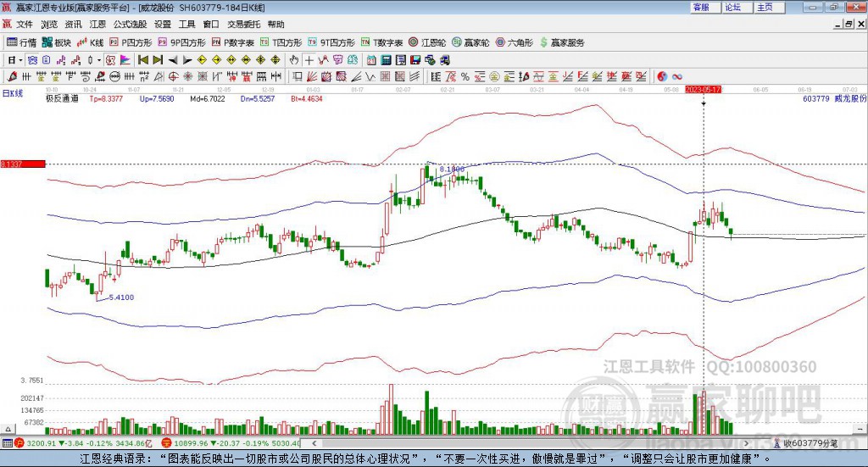Open the 工具 menu
The height and width of the screenshot is (467, 868).
click(187, 25)
